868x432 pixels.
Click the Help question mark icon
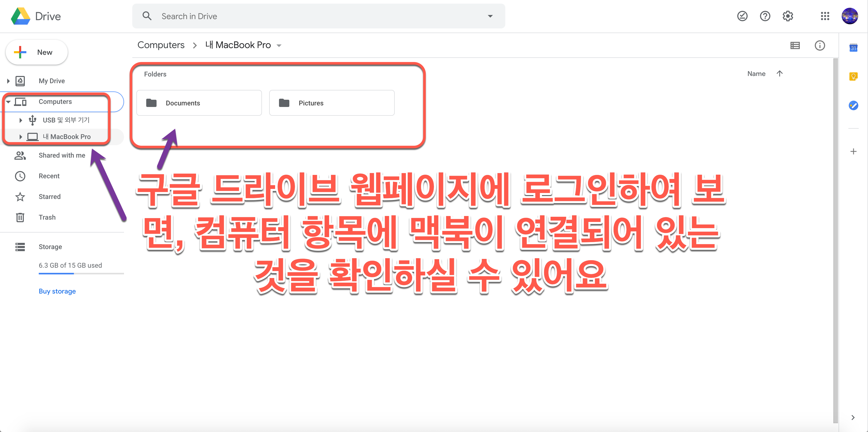(x=765, y=16)
